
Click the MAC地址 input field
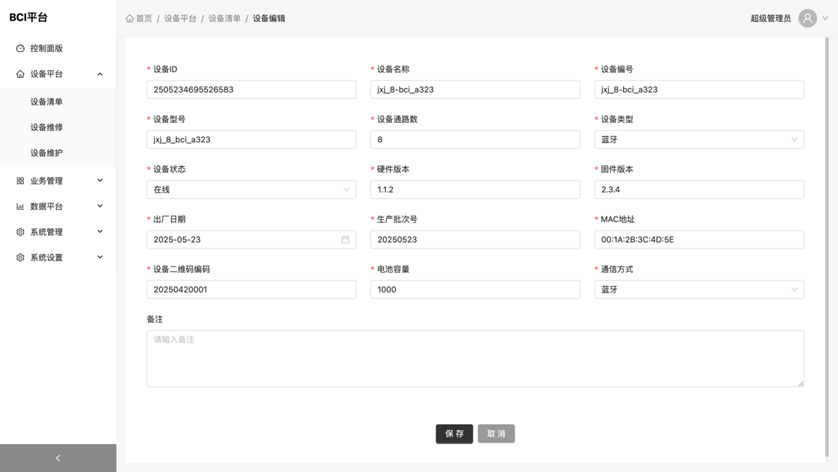coord(698,240)
